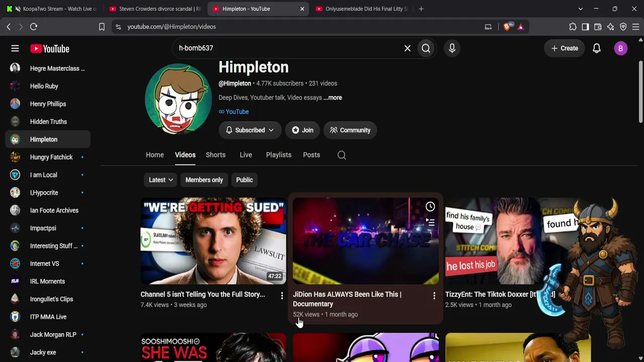644x362 pixels.
Task: Go back in browser history
Action: click(x=9, y=27)
